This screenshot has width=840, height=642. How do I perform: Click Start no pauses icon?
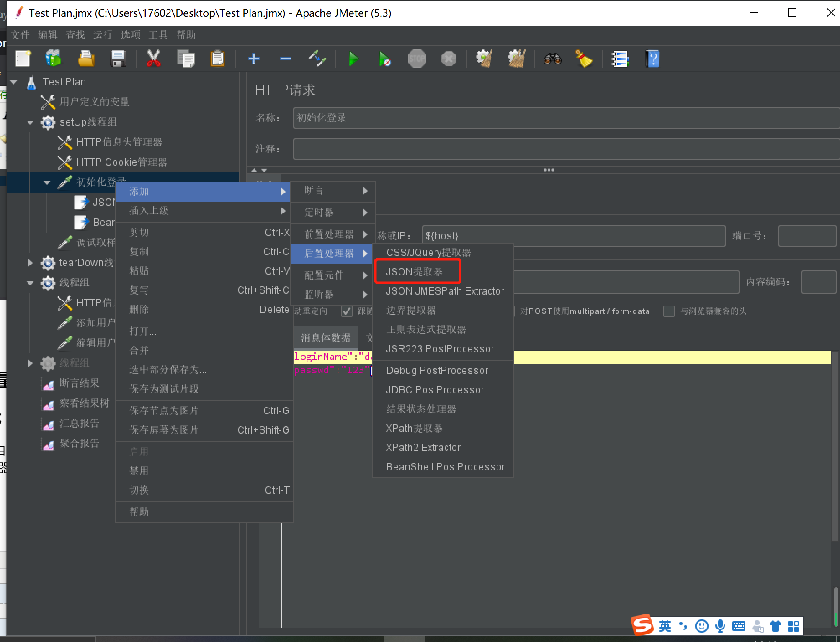coord(385,59)
